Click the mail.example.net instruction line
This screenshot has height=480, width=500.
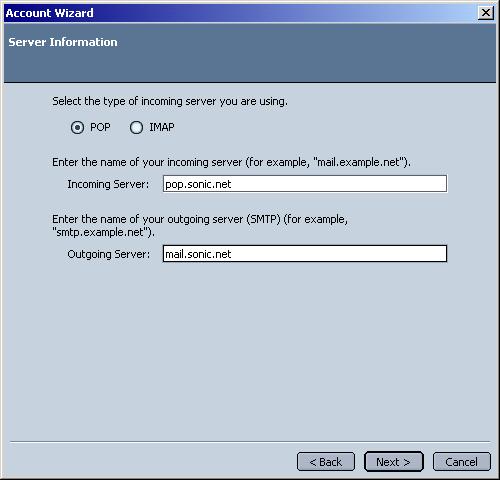[x=231, y=162]
